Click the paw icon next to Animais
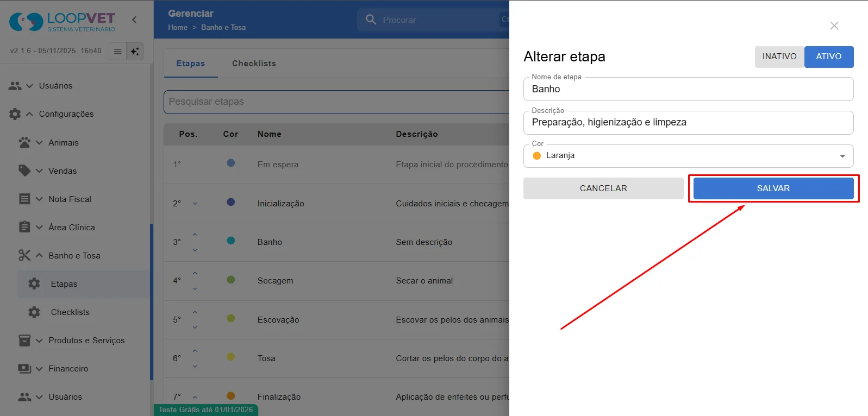Viewport: 868px width, 416px height. coord(25,142)
